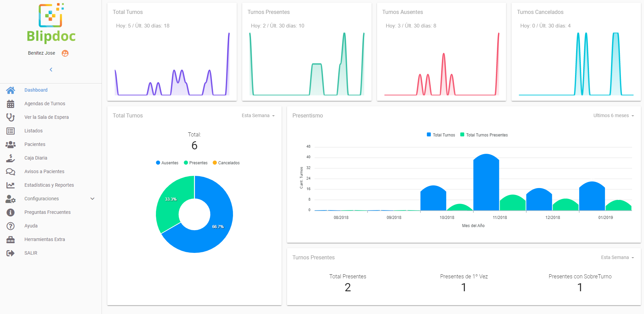Click the stethoscope icon for Sala de Espera
The height and width of the screenshot is (314, 644).
tap(11, 117)
